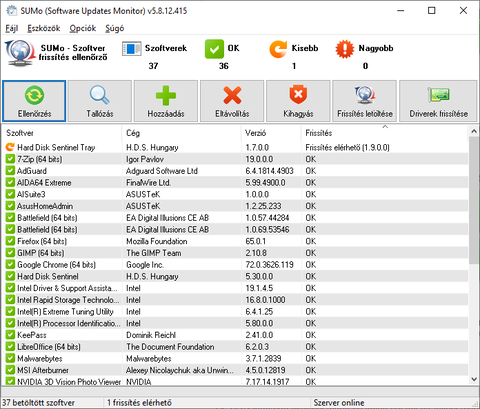Select the 'Hard Disk Sentinel' 5.30.0.0 row
The image size is (480, 409).
[x=235, y=276]
